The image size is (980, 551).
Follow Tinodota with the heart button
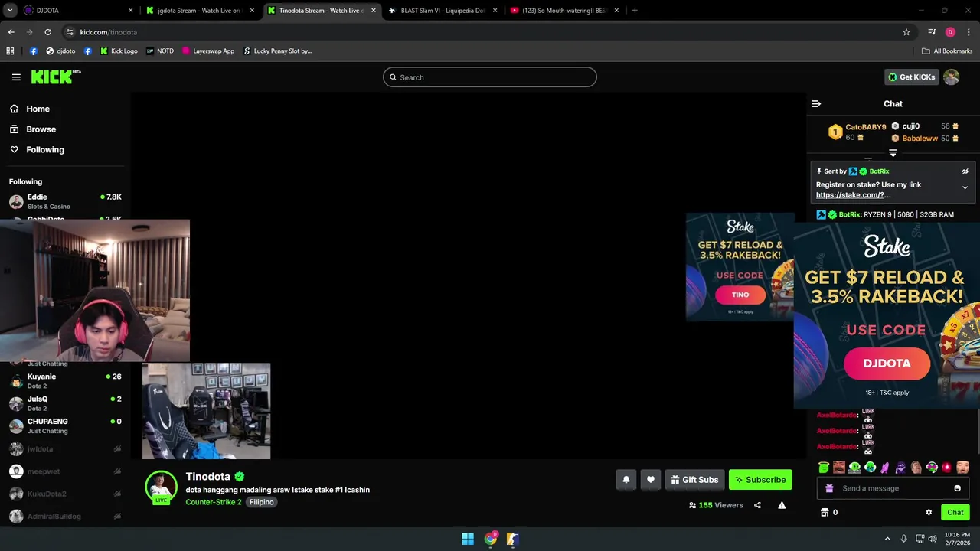(650, 480)
